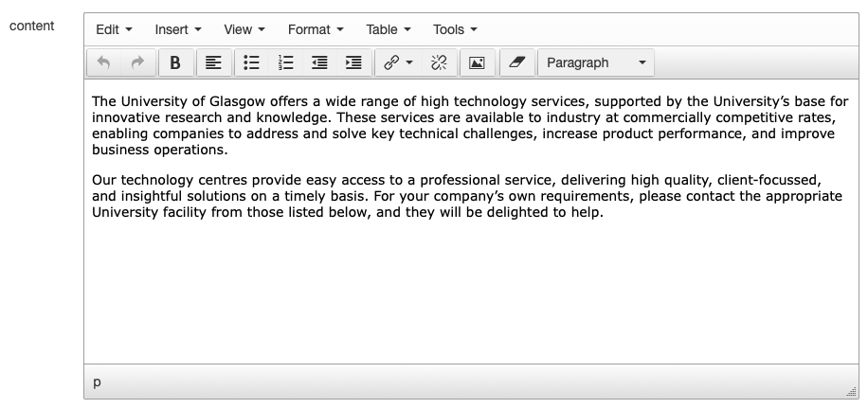Insert a bulleted list
868x409 pixels.
click(x=251, y=62)
